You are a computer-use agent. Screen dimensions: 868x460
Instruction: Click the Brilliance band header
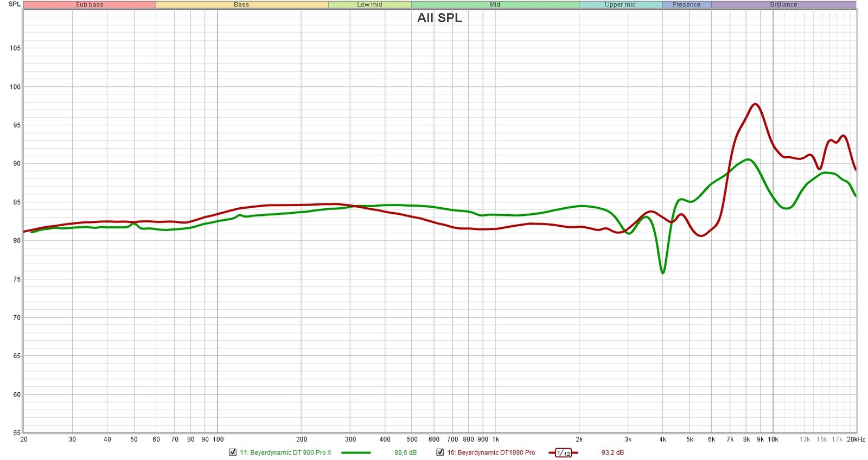[783, 4]
